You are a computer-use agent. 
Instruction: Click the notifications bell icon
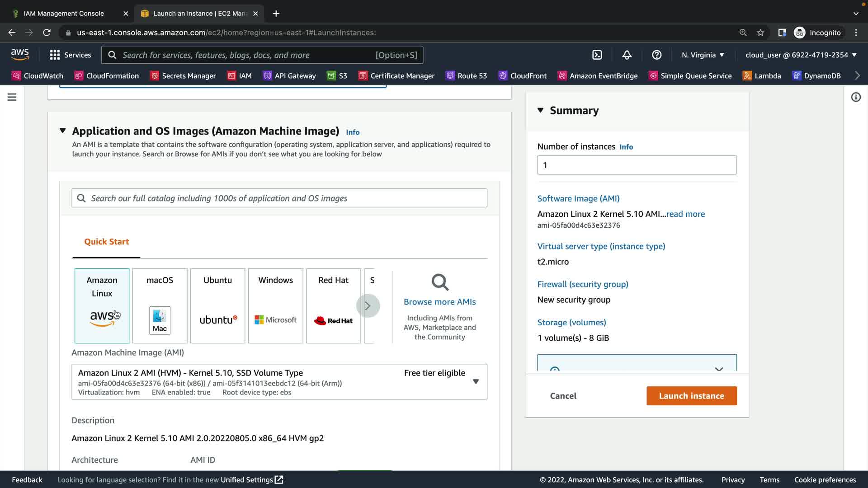(x=627, y=55)
